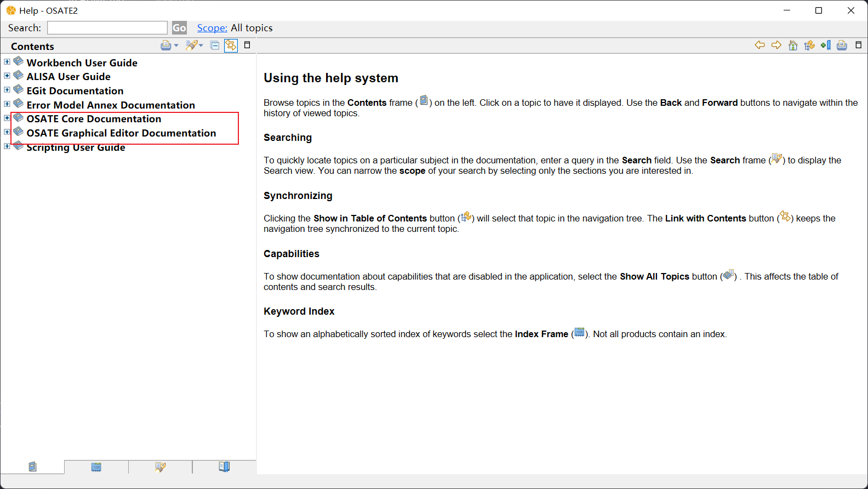Expand the Scripting User Guide node
Viewport: 868px width, 489px height.
(7, 146)
